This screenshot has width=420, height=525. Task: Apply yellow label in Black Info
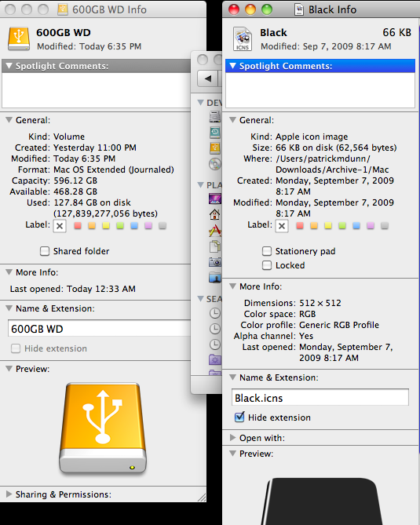click(328, 226)
